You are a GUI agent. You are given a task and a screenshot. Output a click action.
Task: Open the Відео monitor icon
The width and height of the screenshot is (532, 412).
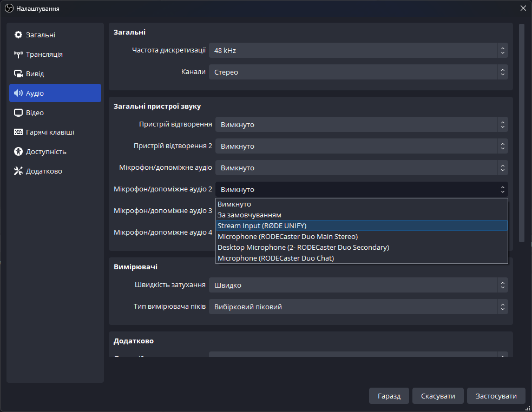[x=18, y=113]
